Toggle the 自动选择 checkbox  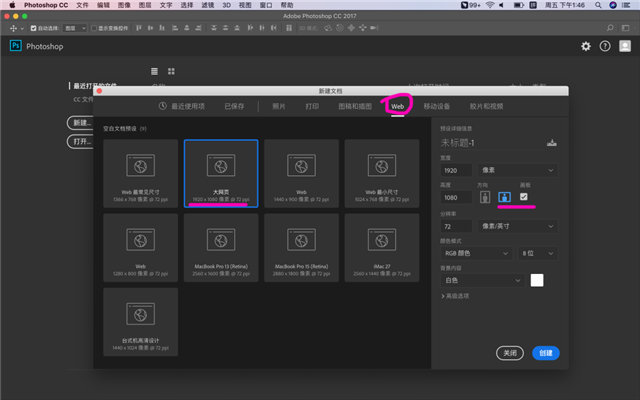[33, 28]
